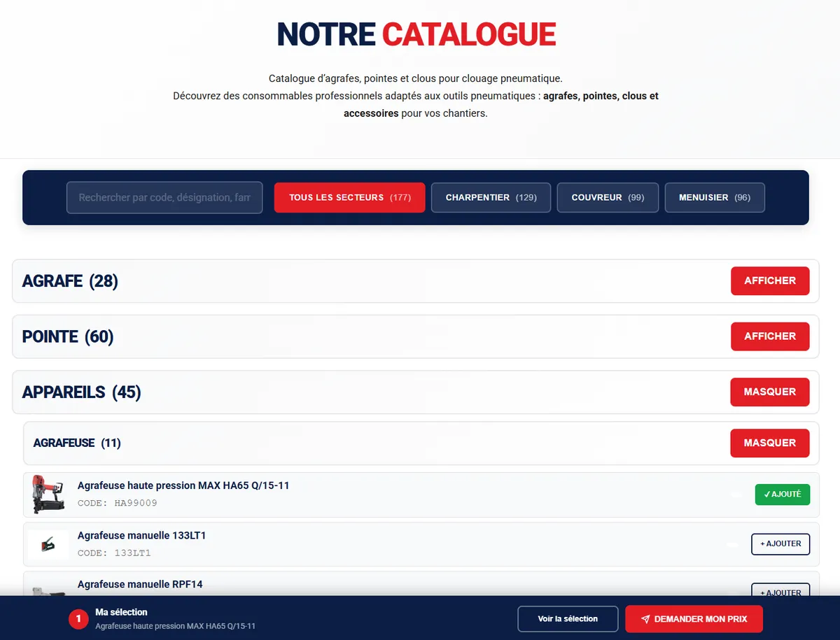Viewport: 840px width, 640px height.
Task: Click the selection count badge showing 1
Action: coord(78,619)
